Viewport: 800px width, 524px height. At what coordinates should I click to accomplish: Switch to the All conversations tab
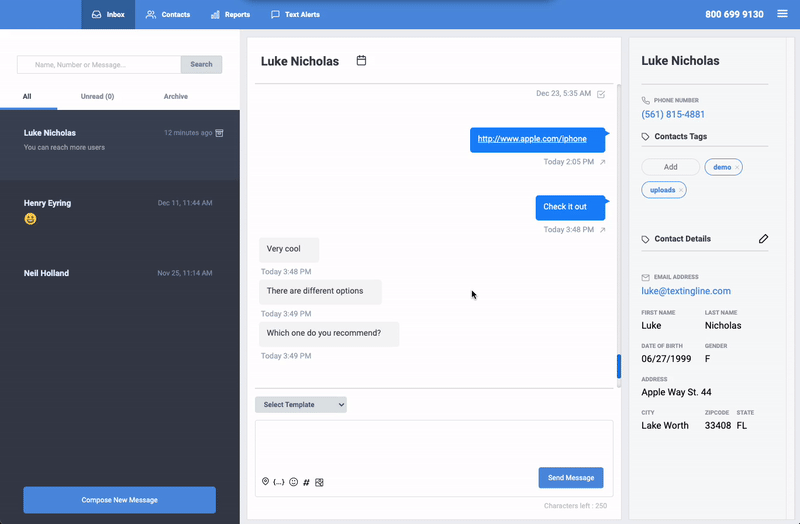pos(27,96)
